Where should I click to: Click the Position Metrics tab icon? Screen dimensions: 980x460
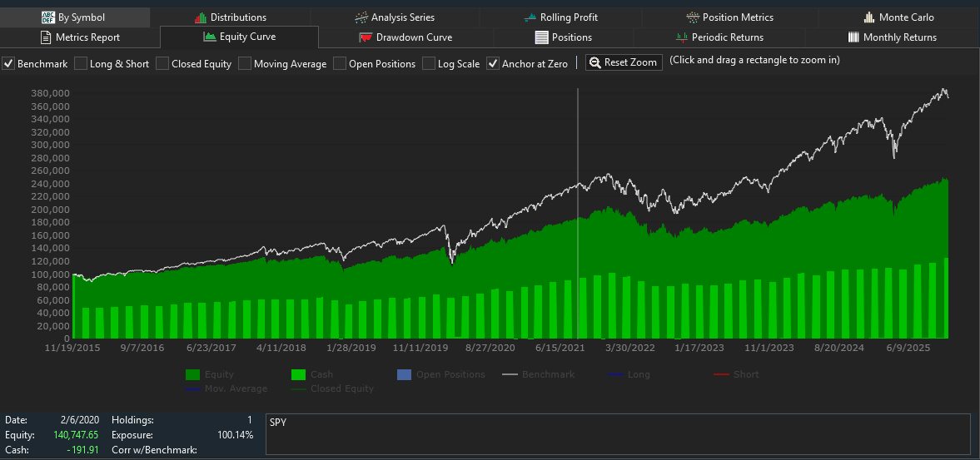click(693, 17)
